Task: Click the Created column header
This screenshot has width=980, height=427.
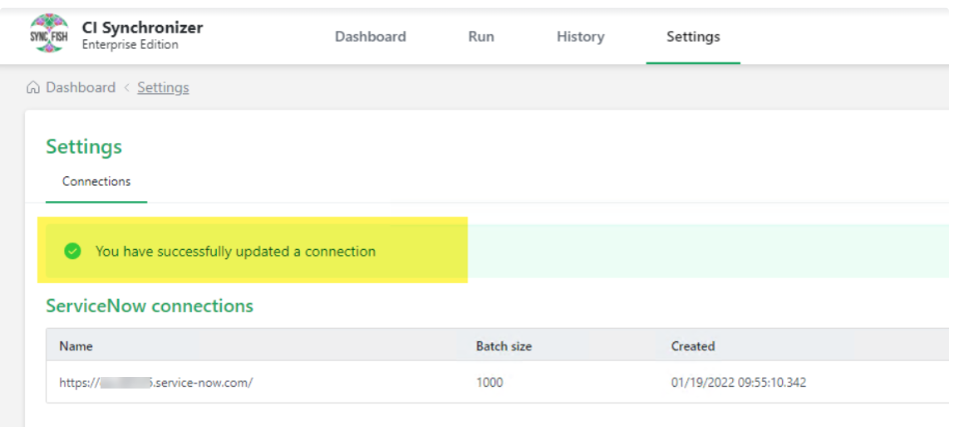Action: click(x=693, y=346)
